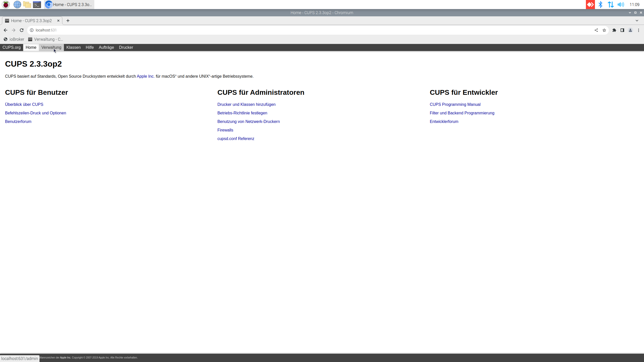View site information icon in address bar
This screenshot has width=644, height=362.
(x=32, y=30)
